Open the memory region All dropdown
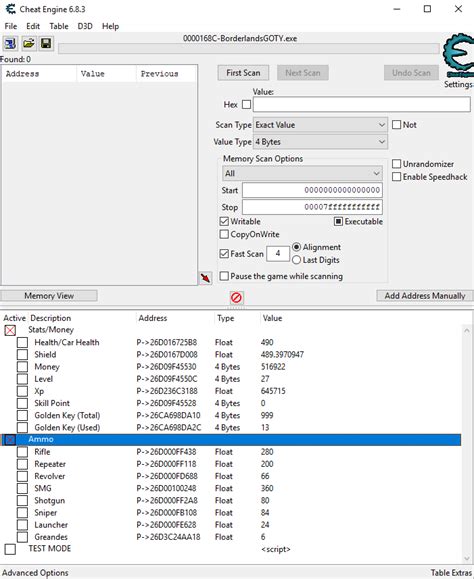Image resolution: width=474 pixels, height=579 pixels. tap(302, 174)
